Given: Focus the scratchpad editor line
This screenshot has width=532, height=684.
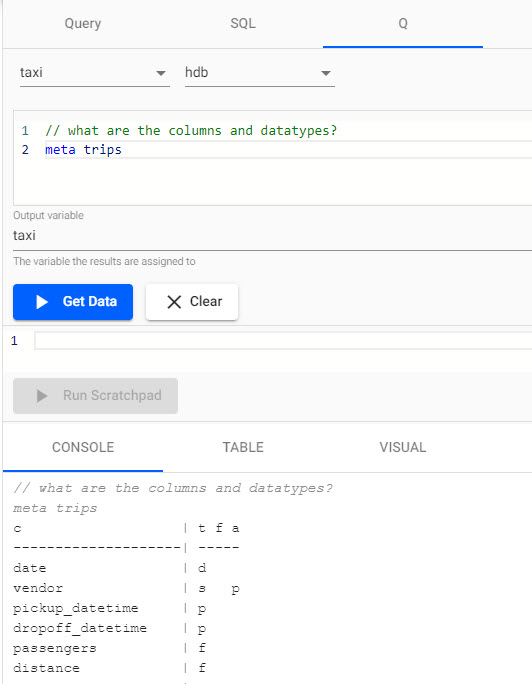Looking at the screenshot, I should [283, 341].
